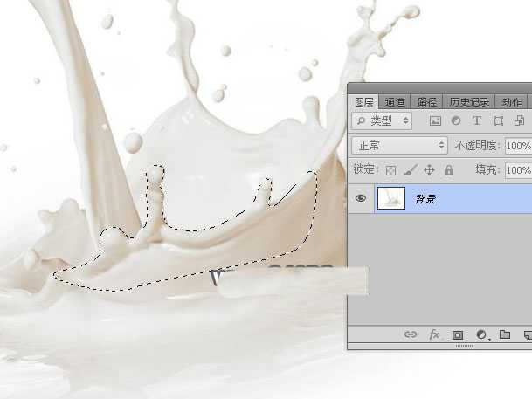This screenshot has height=399, width=532.
Task: Filter layers by text type
Action: [x=477, y=120]
